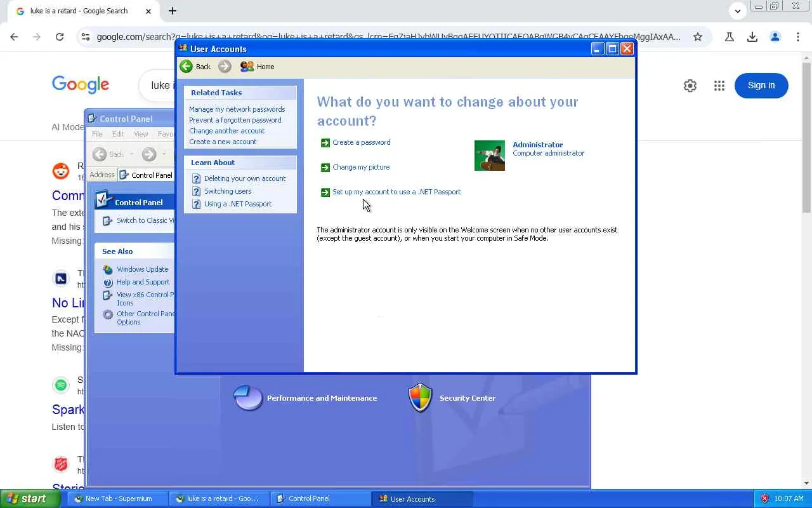Click Prevent a forgotten password link
Screen dimensions: 812x508
(235, 120)
